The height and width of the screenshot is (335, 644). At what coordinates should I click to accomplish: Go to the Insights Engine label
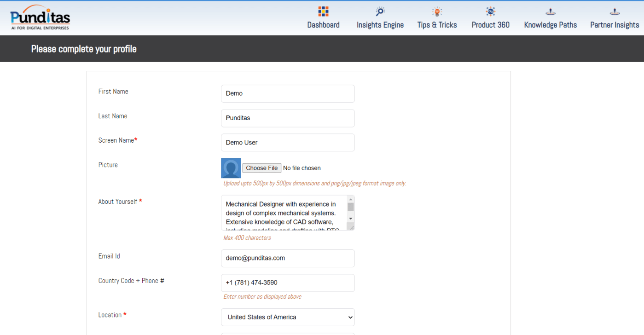(x=380, y=25)
